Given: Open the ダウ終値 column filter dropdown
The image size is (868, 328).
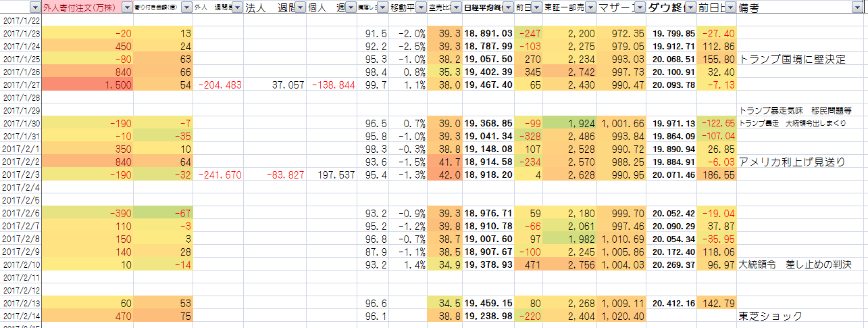Looking at the screenshot, I should [688, 8].
